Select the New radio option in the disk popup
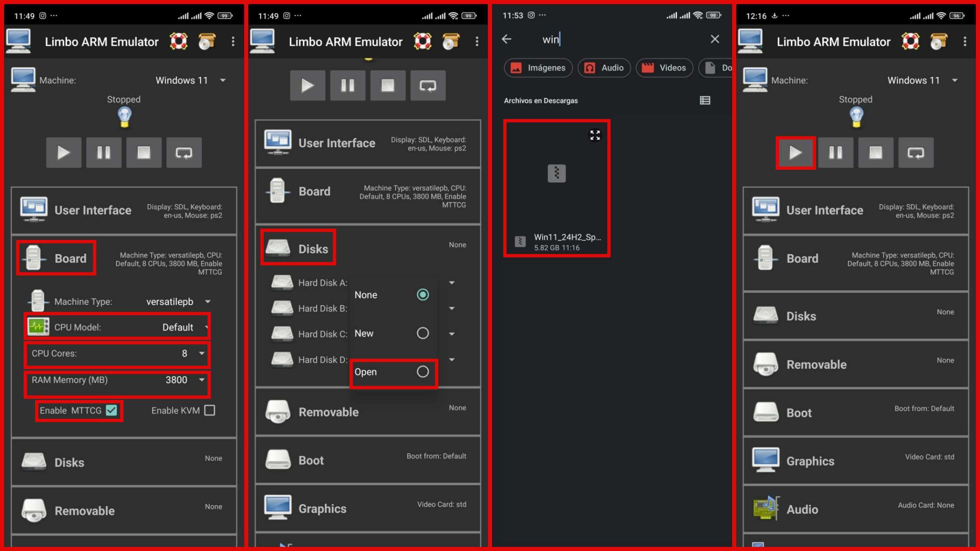980x551 pixels. [x=423, y=333]
